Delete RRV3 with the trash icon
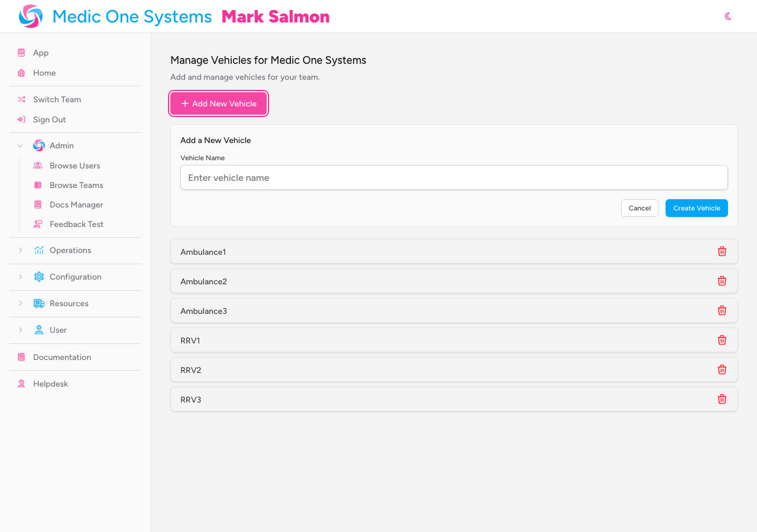757x532 pixels. 722,400
